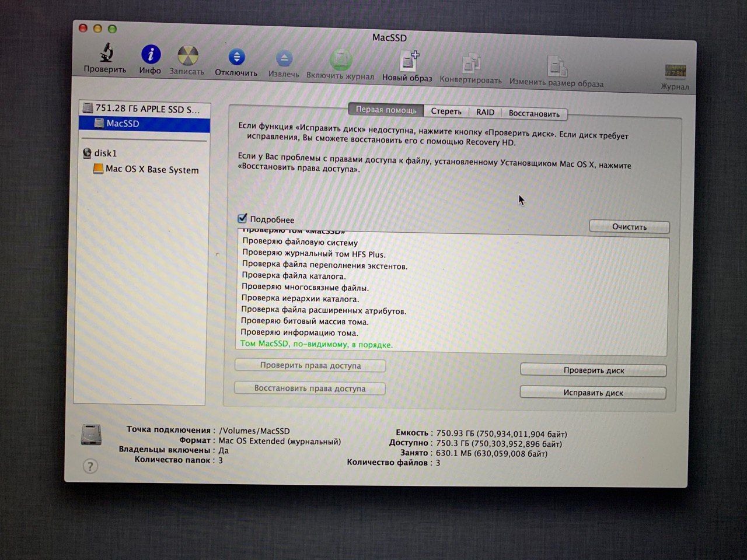Click the disk1 disk image icon
Screen dimensions: 747x560
click(x=88, y=153)
